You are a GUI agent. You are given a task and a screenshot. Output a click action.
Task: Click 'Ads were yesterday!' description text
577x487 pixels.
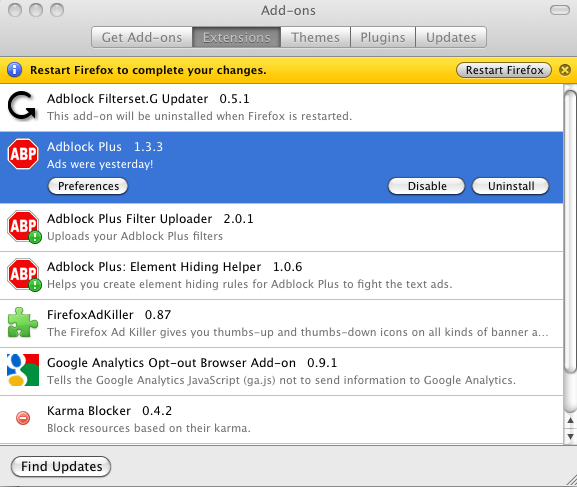click(100, 164)
